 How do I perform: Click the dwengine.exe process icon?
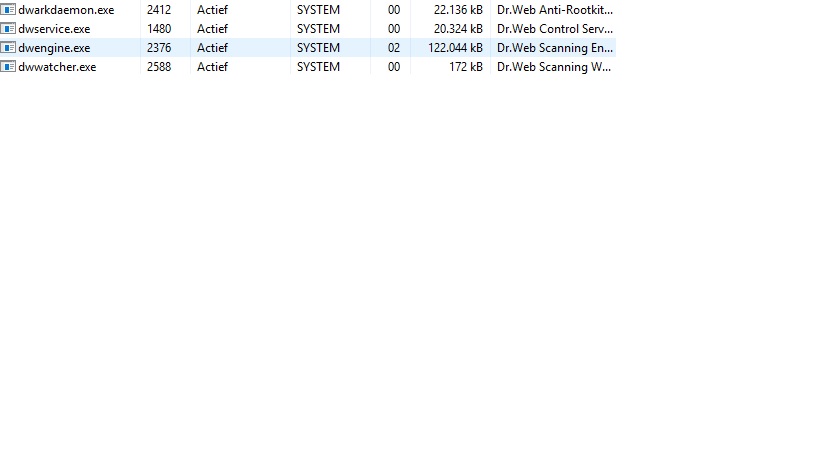point(8,48)
